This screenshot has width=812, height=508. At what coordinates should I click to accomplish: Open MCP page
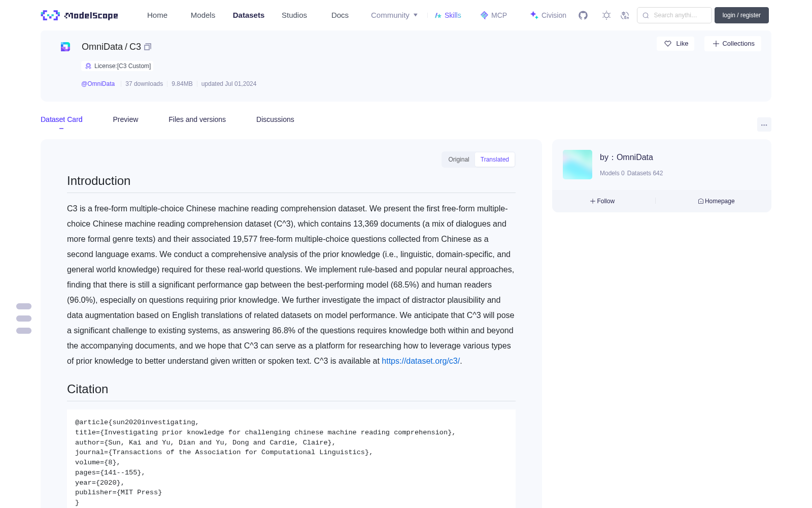[x=493, y=15]
